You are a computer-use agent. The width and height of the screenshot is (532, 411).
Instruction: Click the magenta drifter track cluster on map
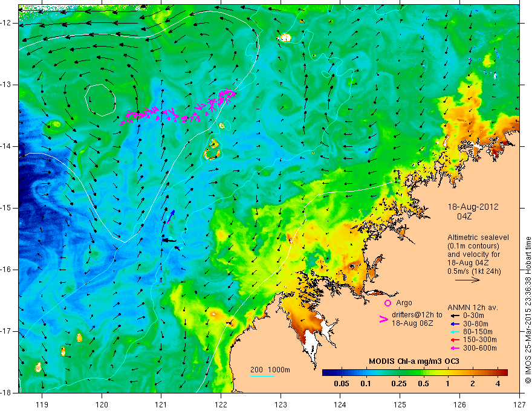pyautogui.click(x=178, y=108)
